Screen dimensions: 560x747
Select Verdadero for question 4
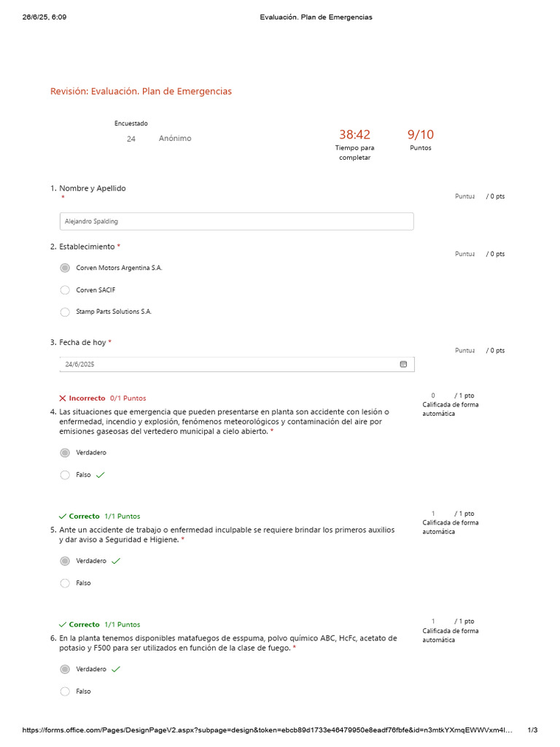[x=65, y=452]
